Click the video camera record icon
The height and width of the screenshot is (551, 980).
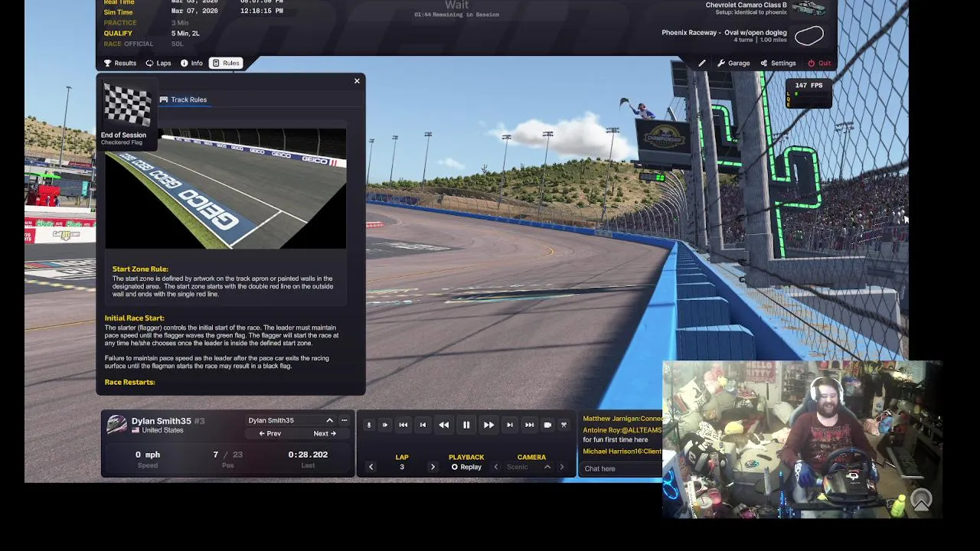547,425
